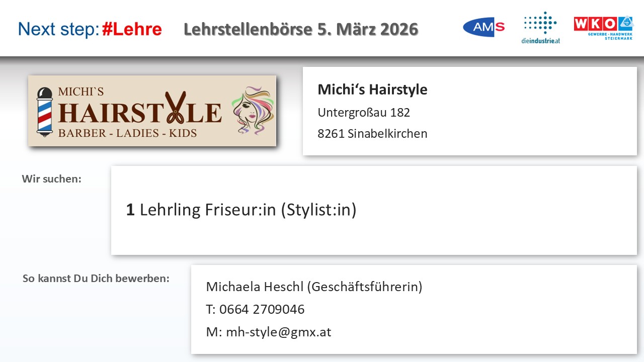Click the "Wir suchen:" label
The width and height of the screenshot is (644, 362).
point(51,178)
